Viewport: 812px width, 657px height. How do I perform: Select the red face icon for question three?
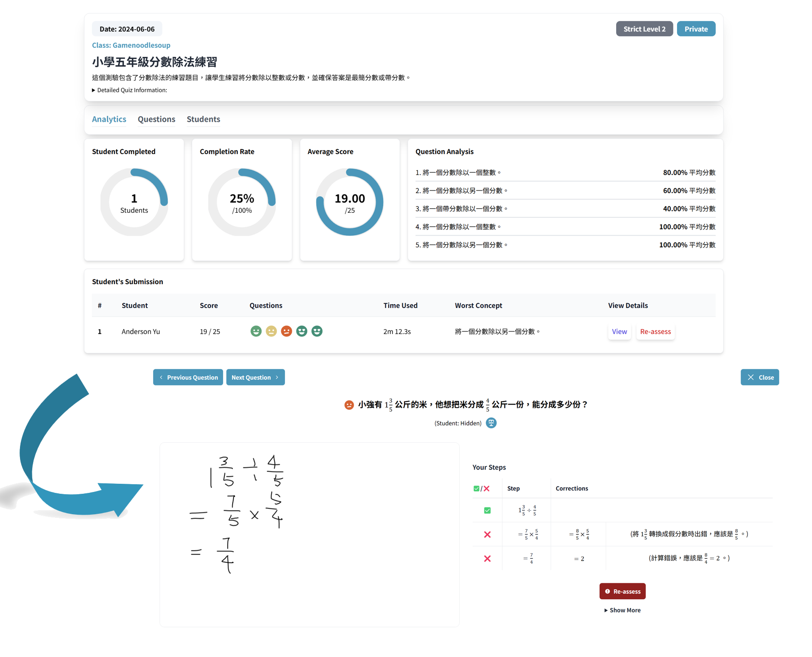click(x=286, y=331)
